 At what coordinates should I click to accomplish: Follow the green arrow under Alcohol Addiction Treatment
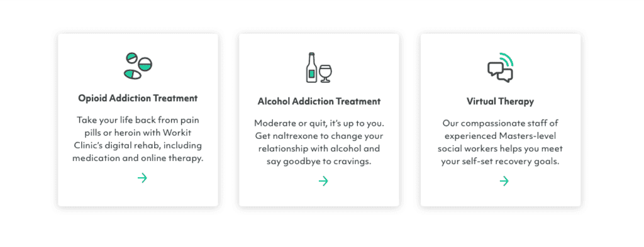coord(323,181)
